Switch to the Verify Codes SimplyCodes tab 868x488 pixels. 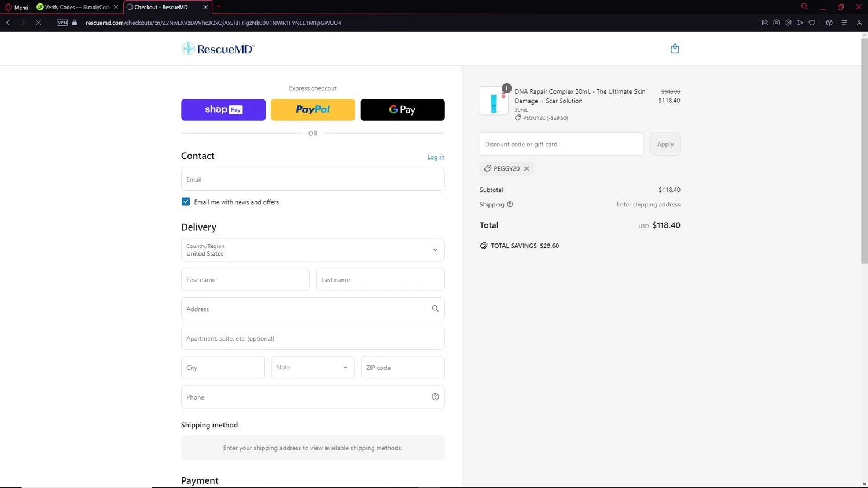coord(72,7)
